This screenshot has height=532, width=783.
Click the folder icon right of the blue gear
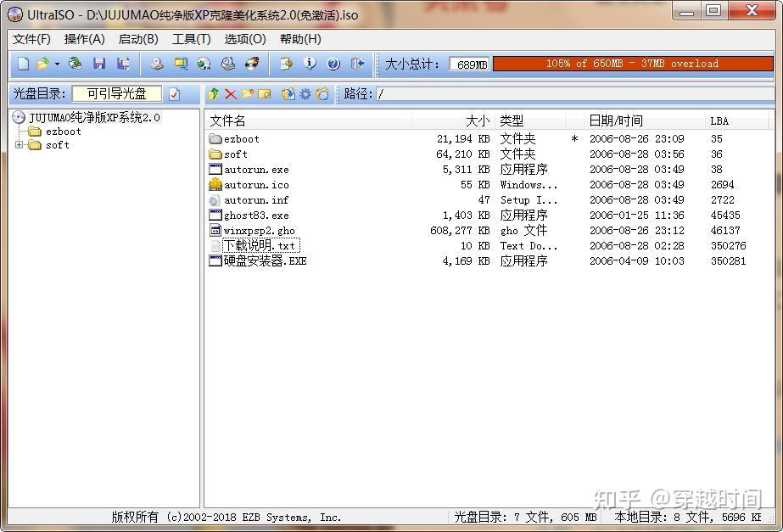(322, 94)
